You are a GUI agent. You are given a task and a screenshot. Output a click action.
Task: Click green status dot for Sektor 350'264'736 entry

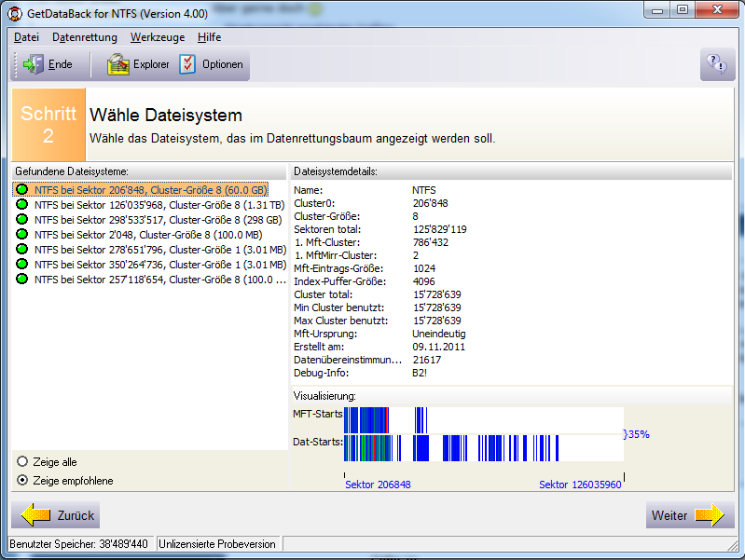click(x=21, y=264)
